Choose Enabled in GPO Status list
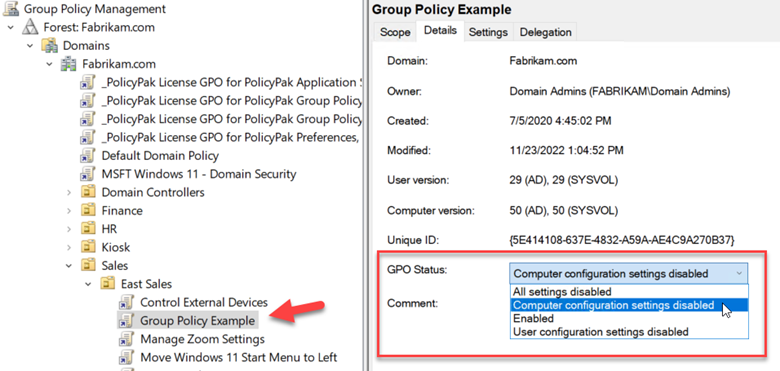Viewport: 780px width, 371px height. click(x=629, y=318)
